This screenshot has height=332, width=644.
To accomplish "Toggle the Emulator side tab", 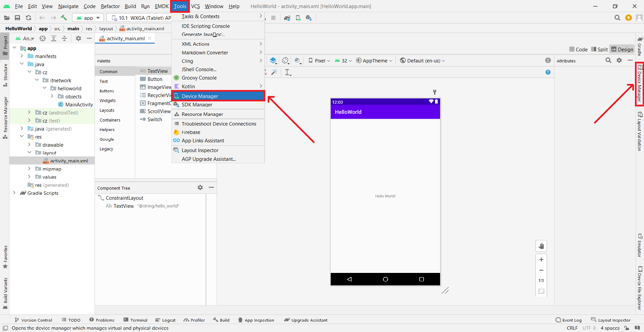I will pyautogui.click(x=640, y=245).
